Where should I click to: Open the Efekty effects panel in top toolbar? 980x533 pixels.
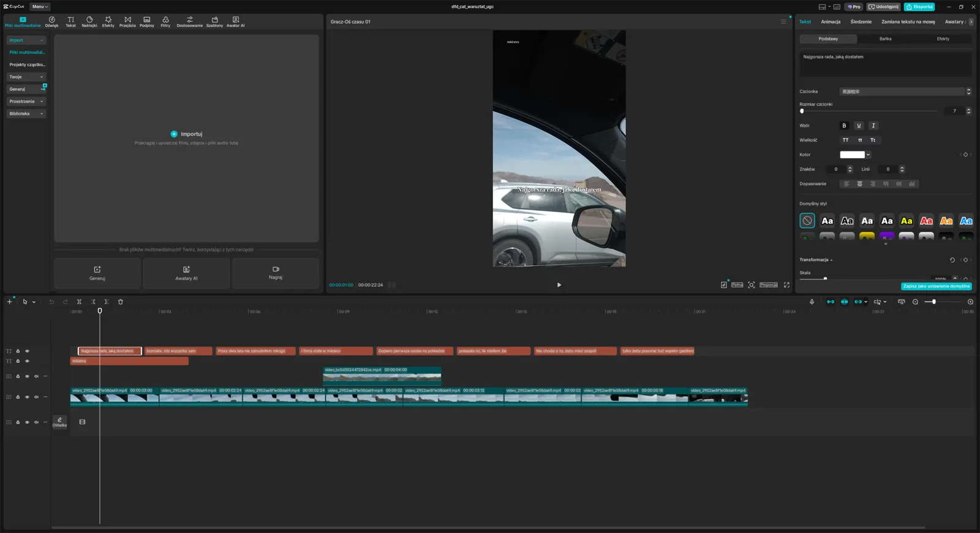click(108, 22)
